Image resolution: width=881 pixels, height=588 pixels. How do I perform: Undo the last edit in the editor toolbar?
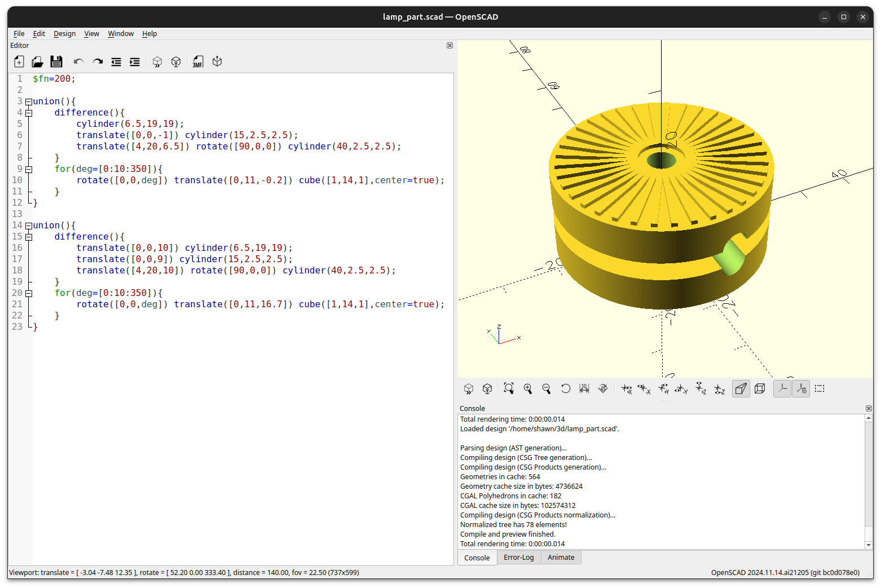click(79, 61)
